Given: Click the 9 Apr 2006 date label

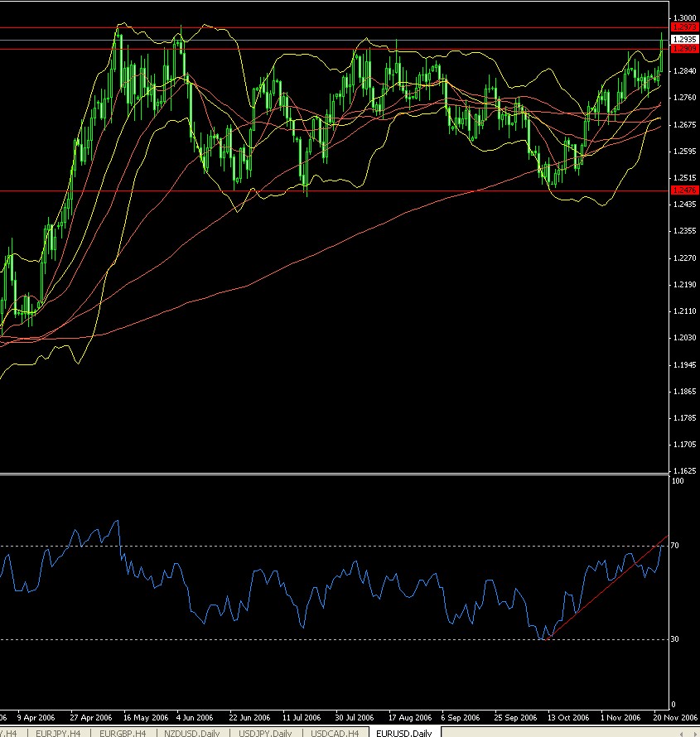Looking at the screenshot, I should coord(36,718).
